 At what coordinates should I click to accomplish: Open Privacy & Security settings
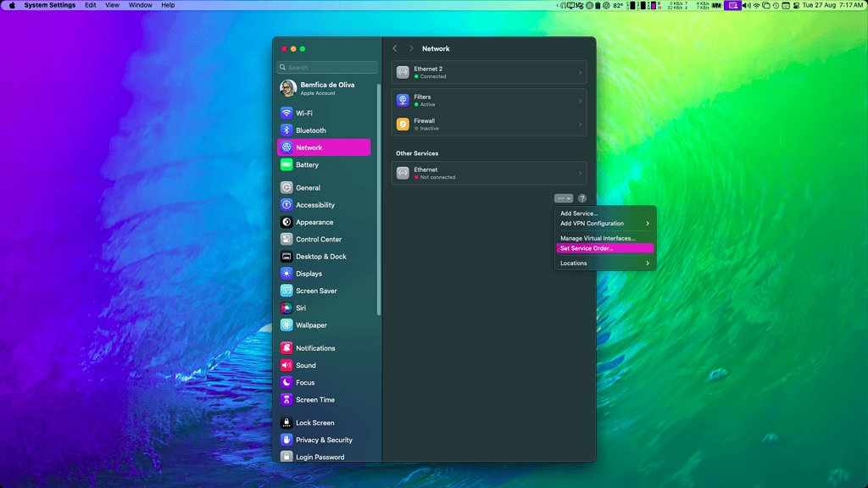pos(323,440)
